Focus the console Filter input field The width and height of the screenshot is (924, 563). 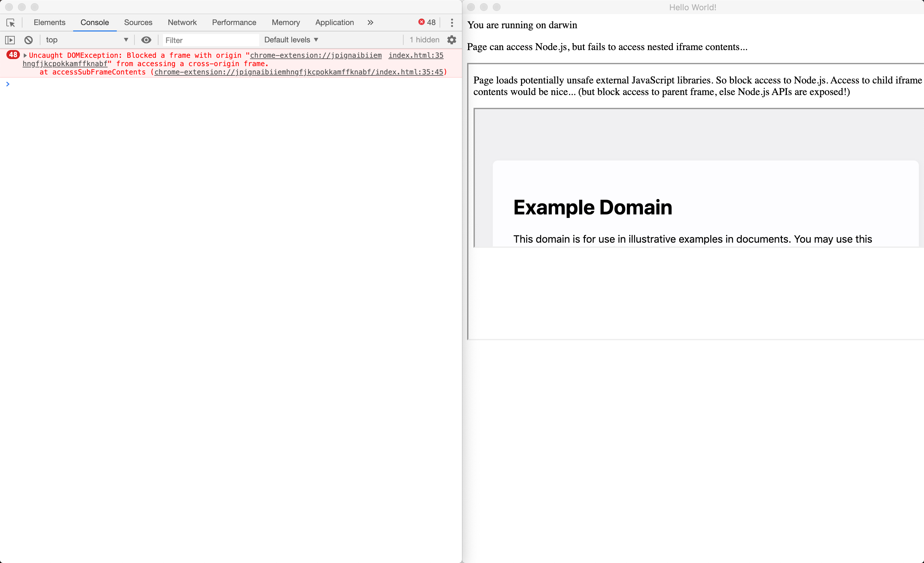[211, 40]
